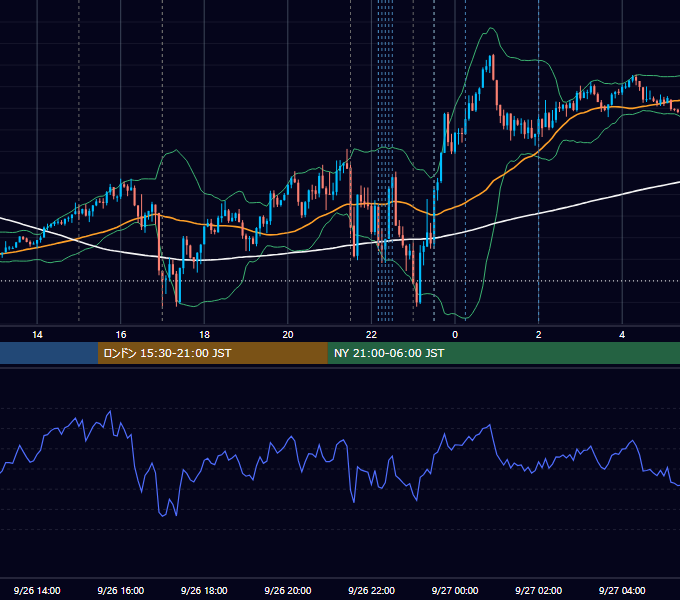Click the 9/26 14:00 date label
This screenshot has width=680, height=600.
pos(37,590)
